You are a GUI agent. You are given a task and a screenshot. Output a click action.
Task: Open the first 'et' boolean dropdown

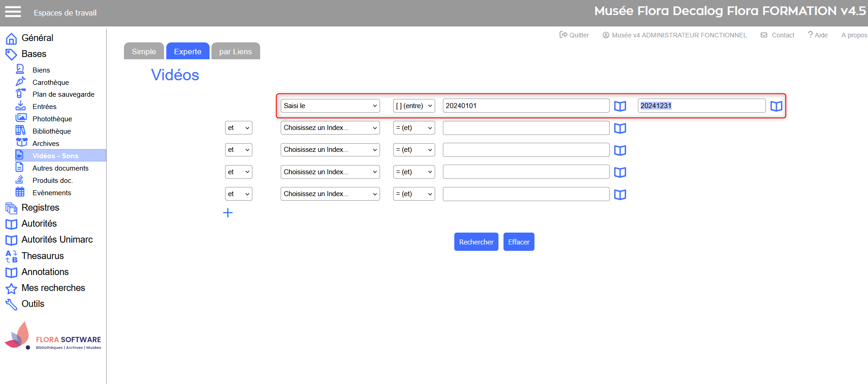click(x=238, y=128)
